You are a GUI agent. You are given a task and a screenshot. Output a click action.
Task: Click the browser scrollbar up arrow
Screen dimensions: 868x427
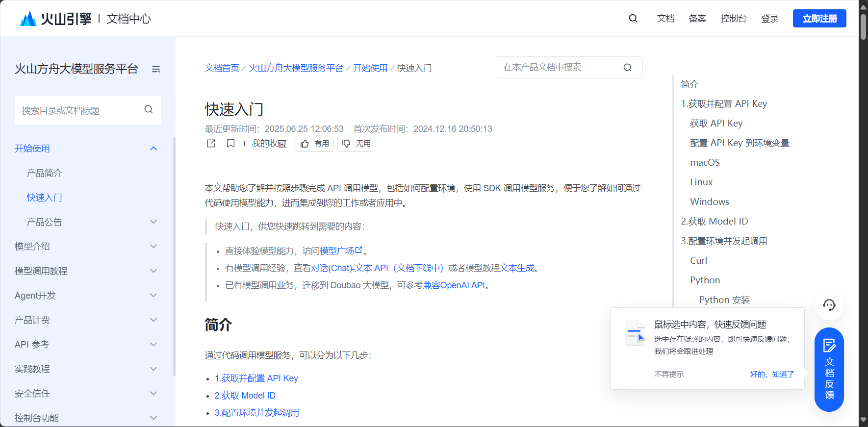tap(863, 6)
